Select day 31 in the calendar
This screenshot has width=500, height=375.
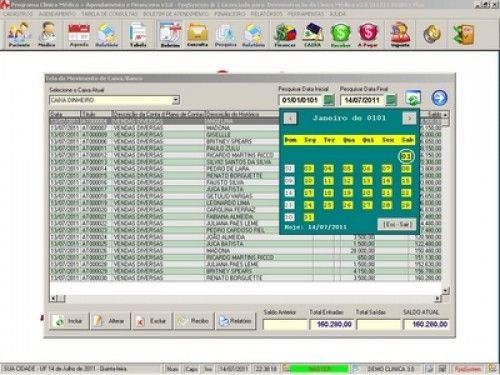(x=309, y=218)
